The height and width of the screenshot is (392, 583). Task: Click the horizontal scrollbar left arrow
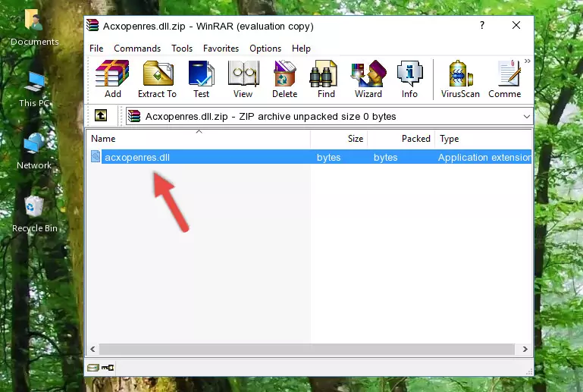click(x=93, y=350)
